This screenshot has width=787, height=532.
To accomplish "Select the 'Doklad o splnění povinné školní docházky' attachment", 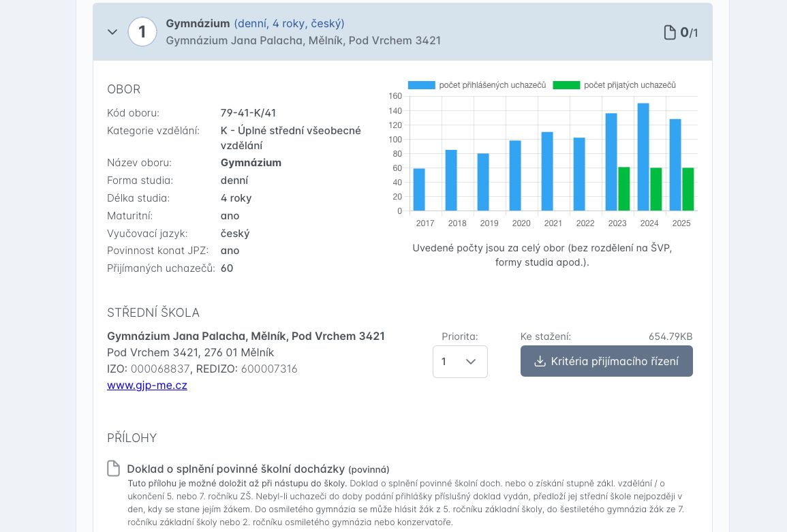I will [x=236, y=469].
